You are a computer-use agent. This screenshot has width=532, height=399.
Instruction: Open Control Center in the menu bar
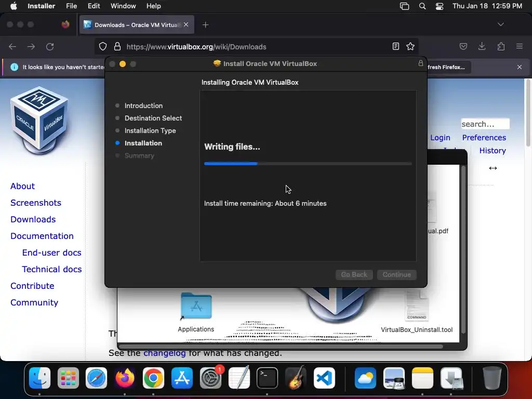[x=440, y=6]
